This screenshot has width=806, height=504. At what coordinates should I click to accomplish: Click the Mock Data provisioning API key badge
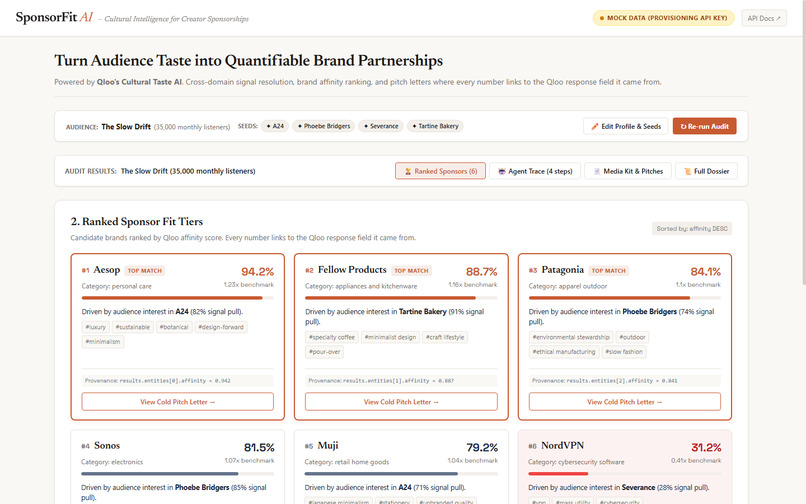[663, 18]
